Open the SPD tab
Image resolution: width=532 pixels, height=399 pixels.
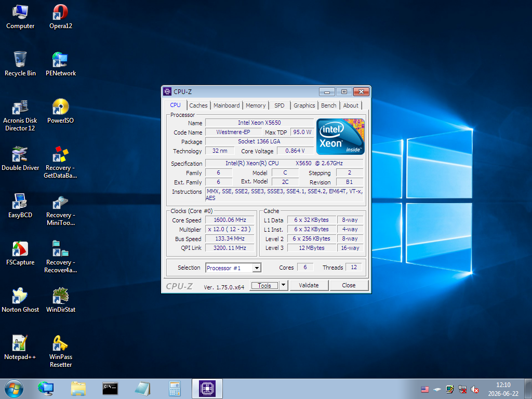(279, 105)
